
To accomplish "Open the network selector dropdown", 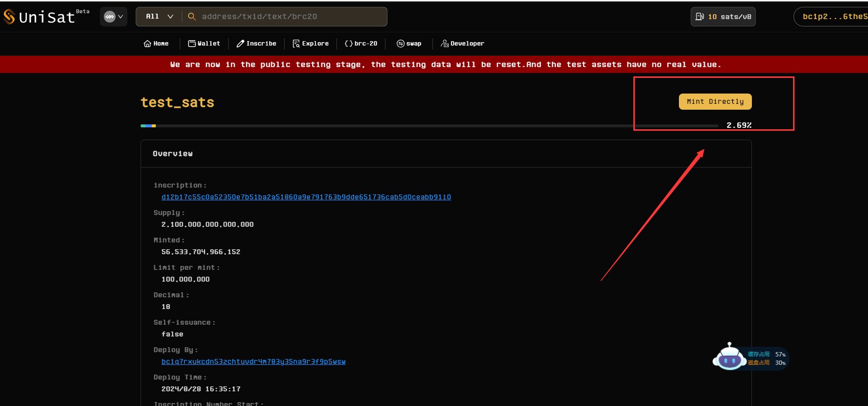I will (x=114, y=17).
